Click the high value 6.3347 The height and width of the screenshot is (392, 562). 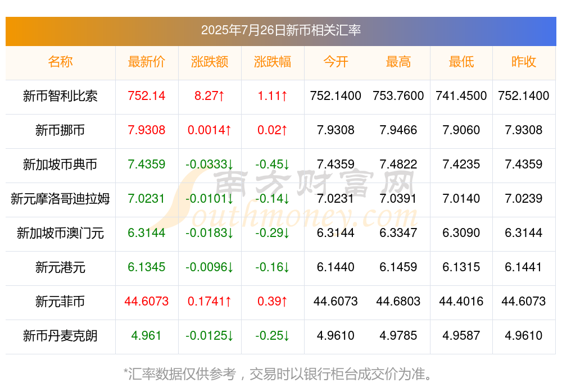pyautogui.click(x=398, y=233)
